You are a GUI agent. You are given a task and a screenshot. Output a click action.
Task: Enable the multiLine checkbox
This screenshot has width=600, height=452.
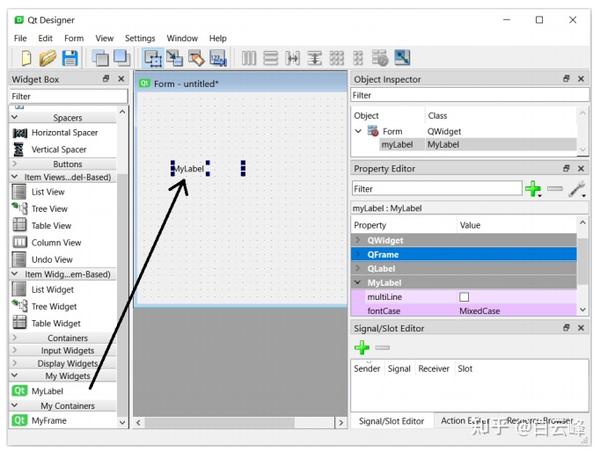[x=464, y=297]
